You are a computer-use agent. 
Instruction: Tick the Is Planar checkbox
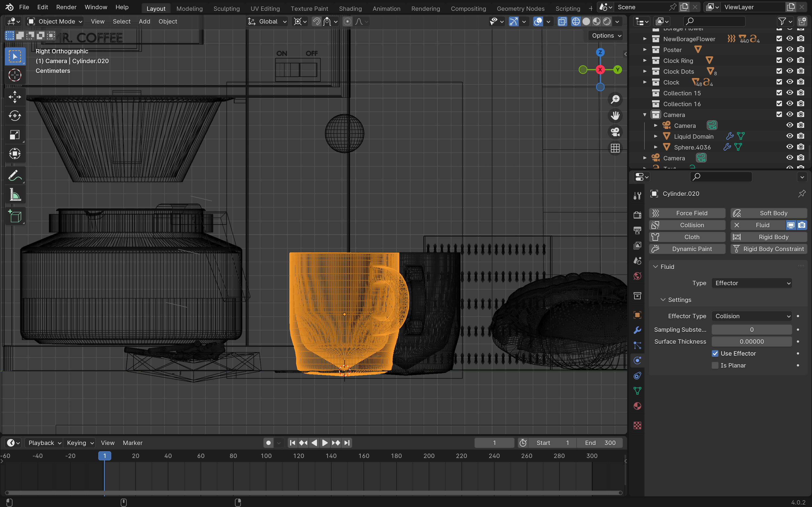point(715,365)
